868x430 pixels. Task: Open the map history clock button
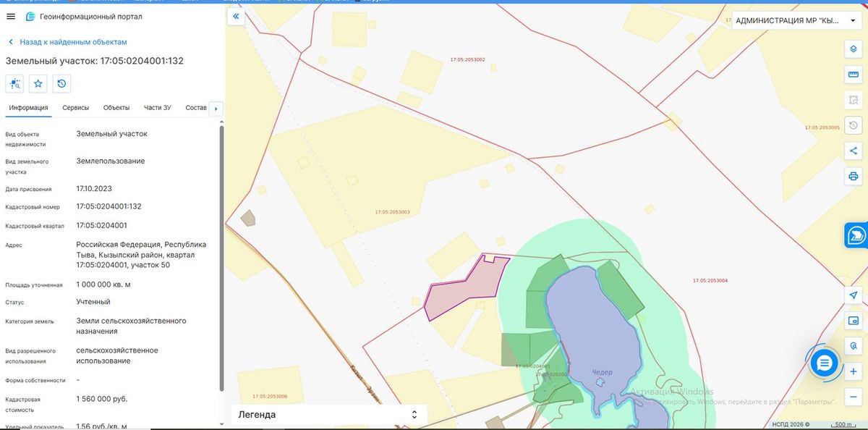pos(853,125)
